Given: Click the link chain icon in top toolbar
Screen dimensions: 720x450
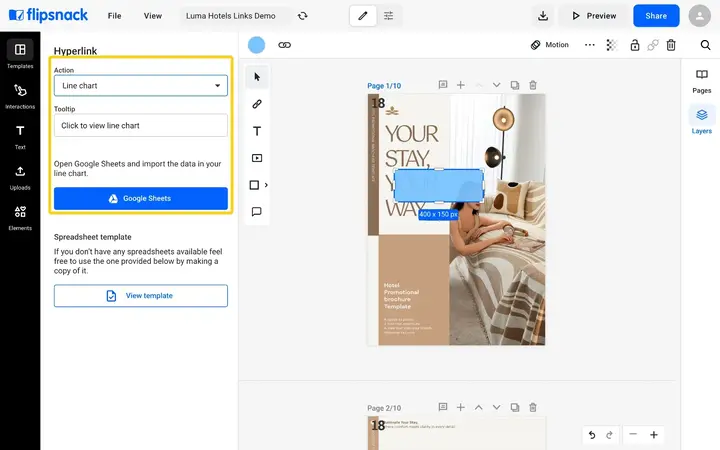Looking at the screenshot, I should pos(285,45).
